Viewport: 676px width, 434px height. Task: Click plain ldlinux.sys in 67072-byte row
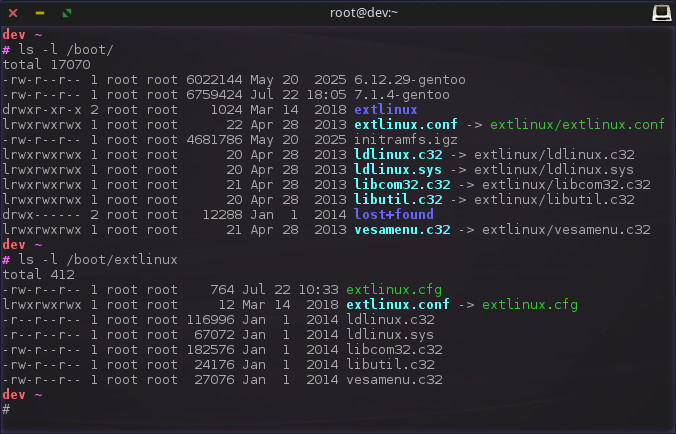390,335
